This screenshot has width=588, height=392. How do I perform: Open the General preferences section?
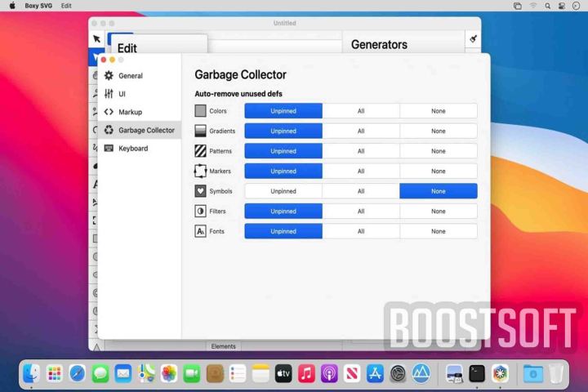click(x=139, y=76)
